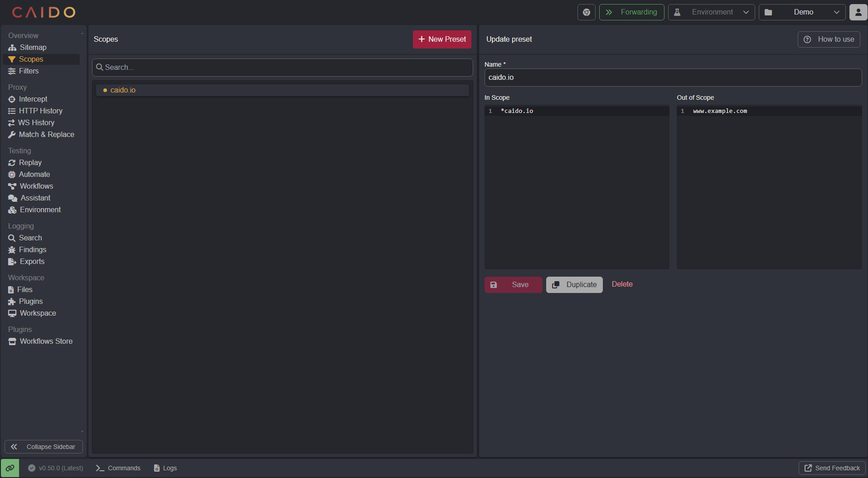Viewport: 868px width, 478px height.
Task: Toggle the Forwarding proxy mode
Action: click(x=632, y=12)
